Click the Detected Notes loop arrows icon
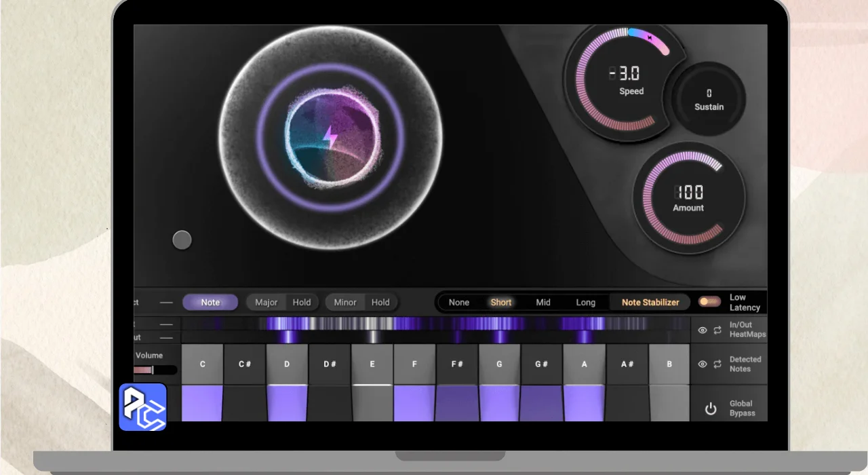This screenshot has height=475, width=868. point(717,364)
